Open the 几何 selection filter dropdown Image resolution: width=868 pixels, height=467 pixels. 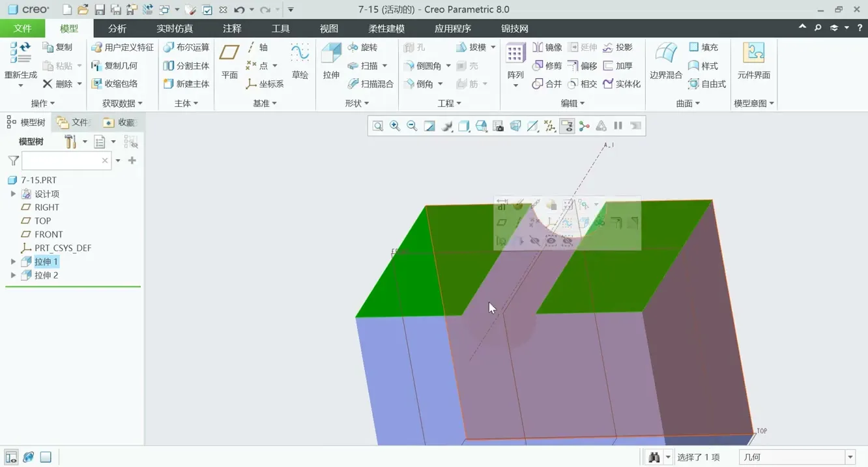(x=850, y=457)
